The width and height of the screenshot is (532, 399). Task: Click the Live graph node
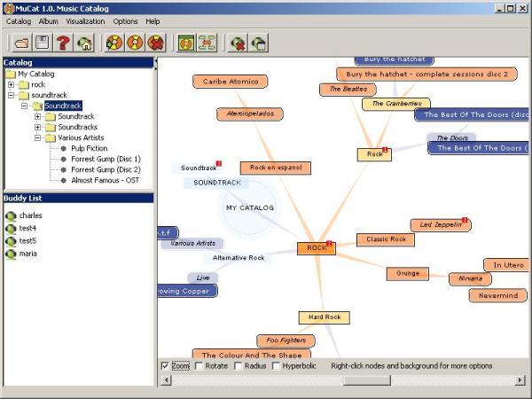point(203,278)
